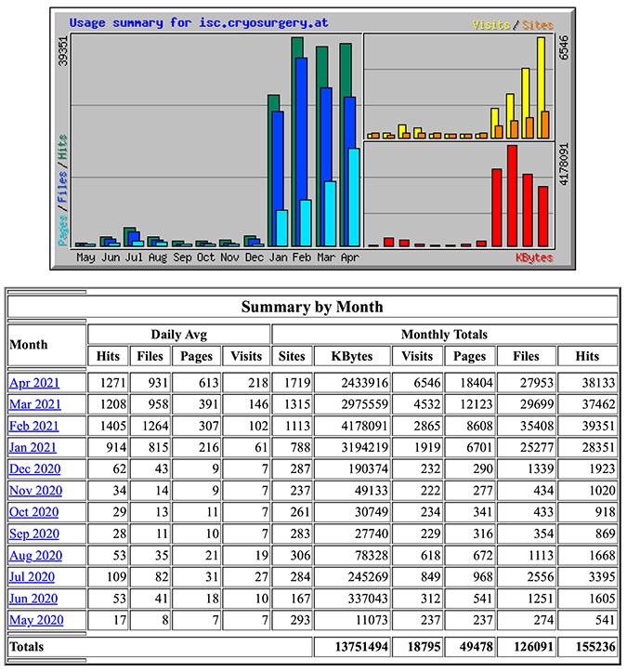627x672 pixels.
Task: Open the Oct 2020 usage report
Action: [x=35, y=512]
